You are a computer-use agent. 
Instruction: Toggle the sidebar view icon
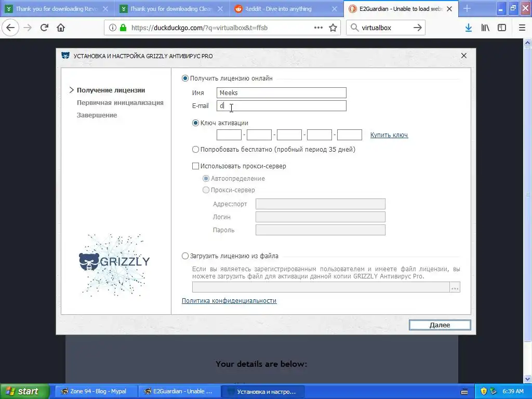[502, 28]
